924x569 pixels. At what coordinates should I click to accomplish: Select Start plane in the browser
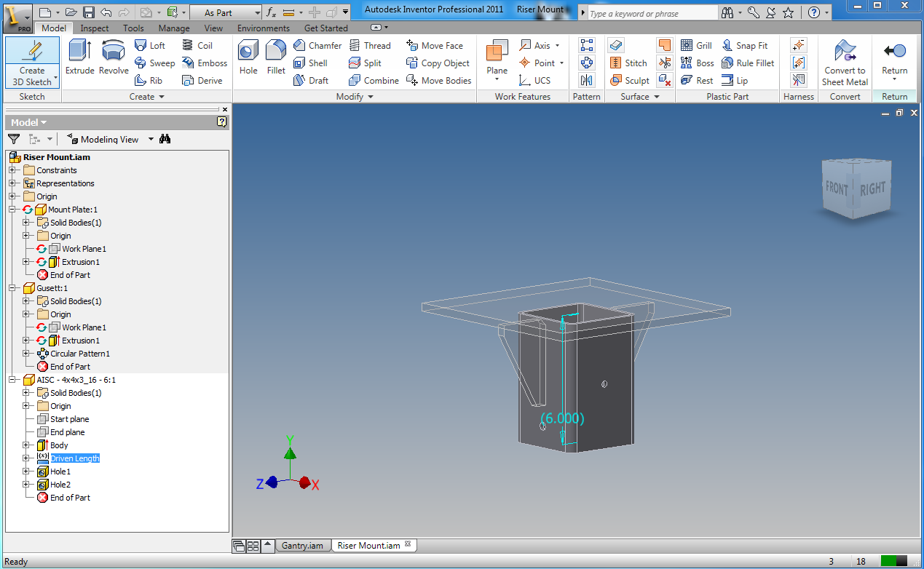tap(70, 419)
